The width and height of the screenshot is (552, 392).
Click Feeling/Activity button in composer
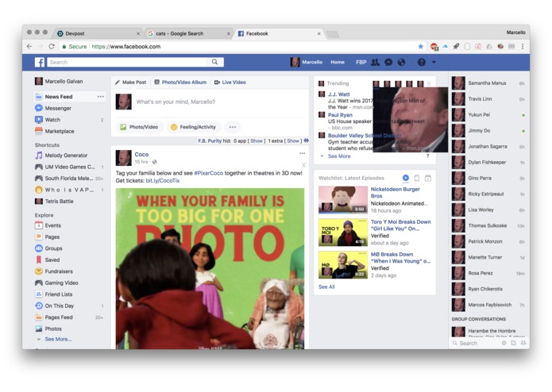193,127
